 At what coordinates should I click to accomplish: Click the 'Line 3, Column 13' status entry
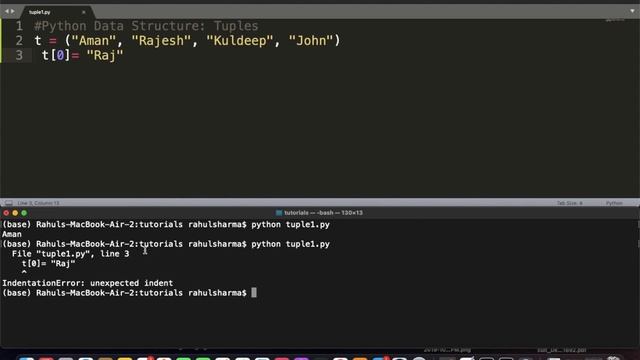click(38, 203)
